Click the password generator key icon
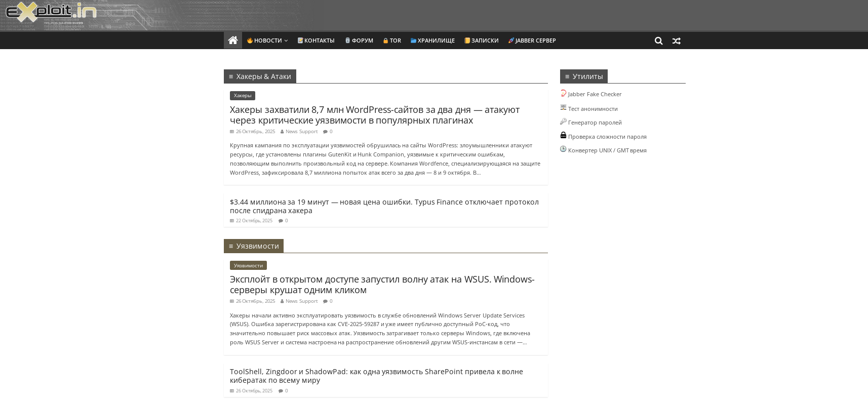868x399 pixels. pos(563,122)
